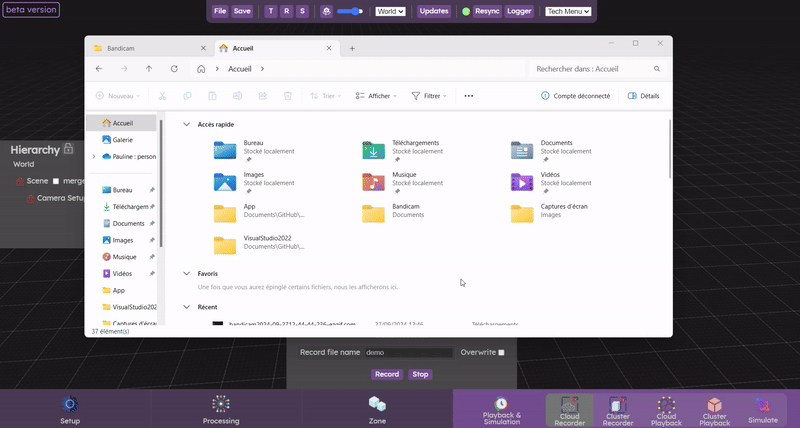The image size is (800, 428).
Task: Open the Images folder in quick access
Action: pyautogui.click(x=225, y=182)
